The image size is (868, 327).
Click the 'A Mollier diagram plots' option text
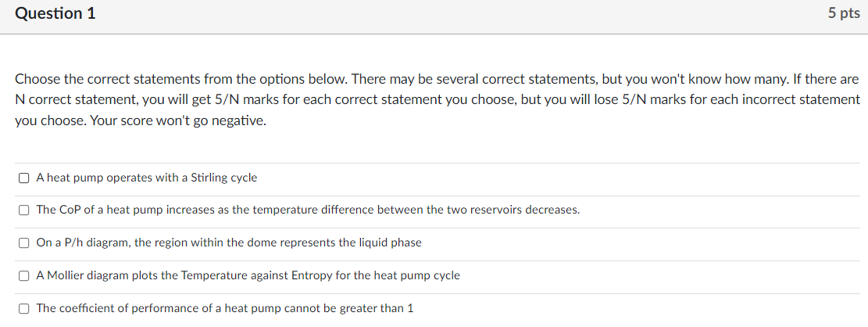tap(248, 275)
